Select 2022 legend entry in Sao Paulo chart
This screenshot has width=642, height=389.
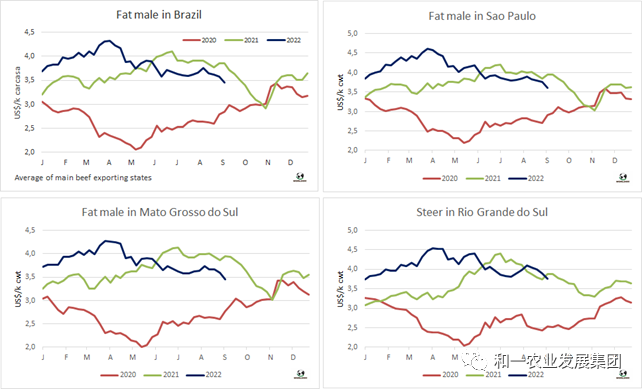[526, 179]
